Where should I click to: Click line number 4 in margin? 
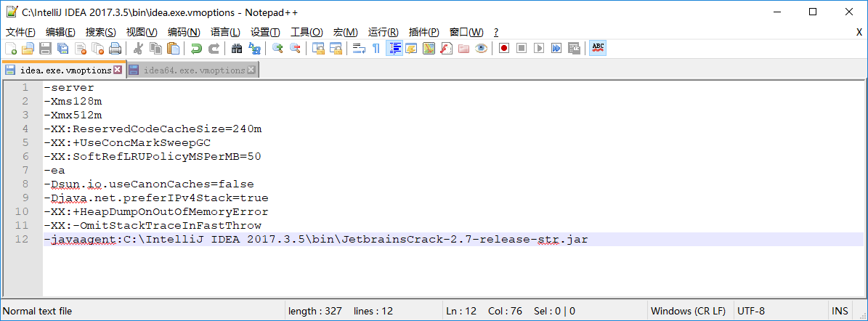[x=25, y=129]
